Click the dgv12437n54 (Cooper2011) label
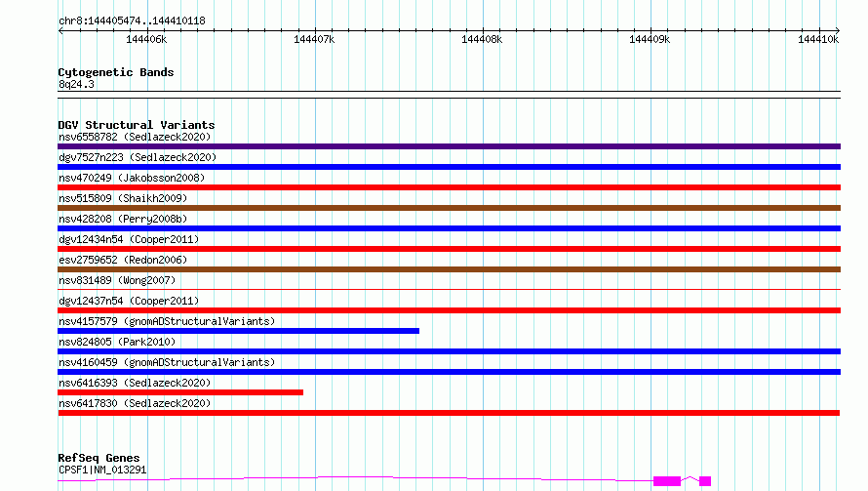 (129, 301)
